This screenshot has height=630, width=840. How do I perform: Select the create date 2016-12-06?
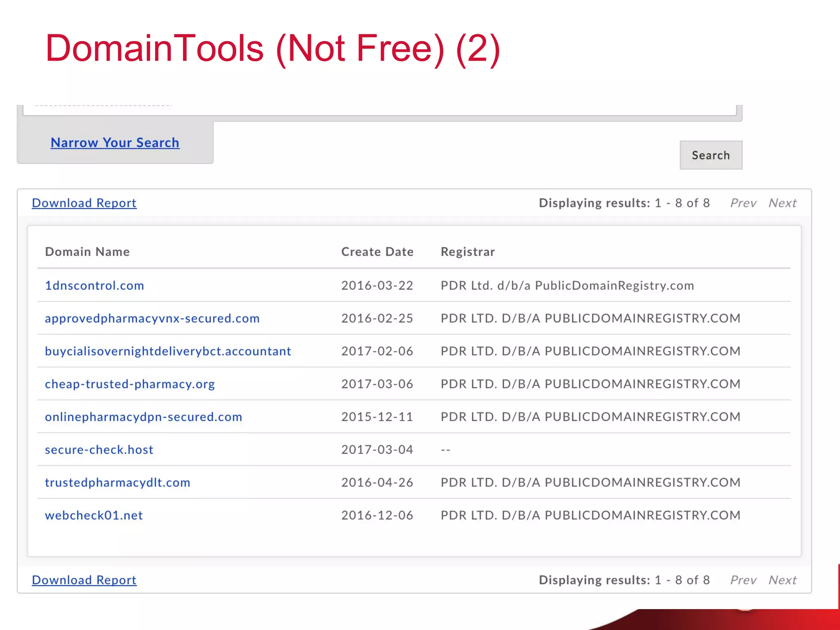[x=377, y=515]
